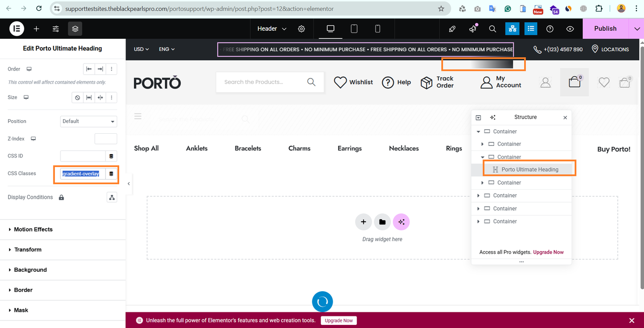Set Size to Grow
The height and width of the screenshot is (328, 644).
(x=89, y=98)
